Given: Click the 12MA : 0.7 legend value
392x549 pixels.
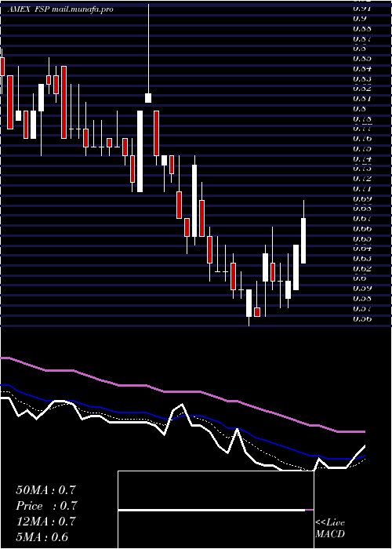Looking at the screenshot, I should [45, 522].
